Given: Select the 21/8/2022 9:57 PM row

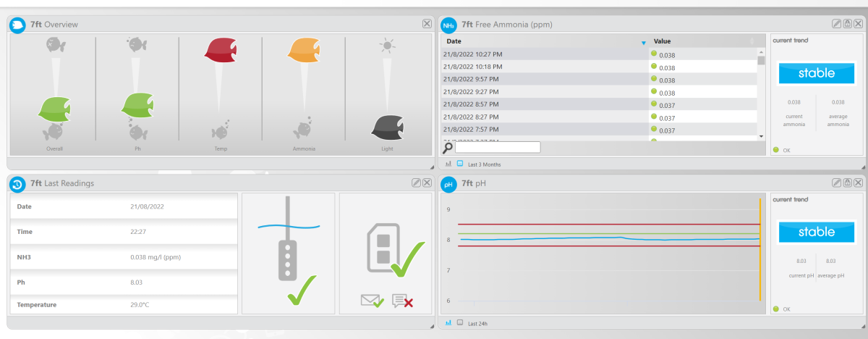Looking at the screenshot, I should tap(599, 80).
